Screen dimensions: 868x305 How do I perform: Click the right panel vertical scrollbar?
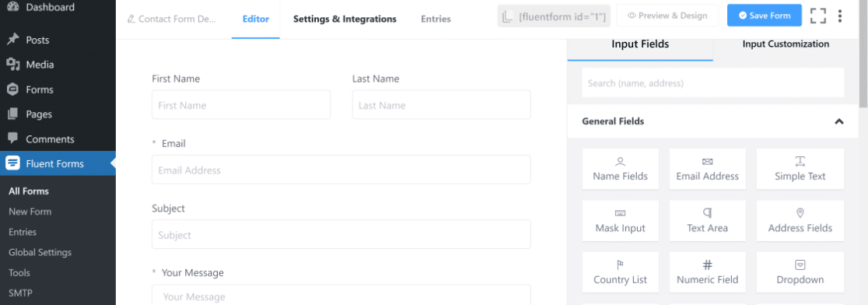click(863, 54)
